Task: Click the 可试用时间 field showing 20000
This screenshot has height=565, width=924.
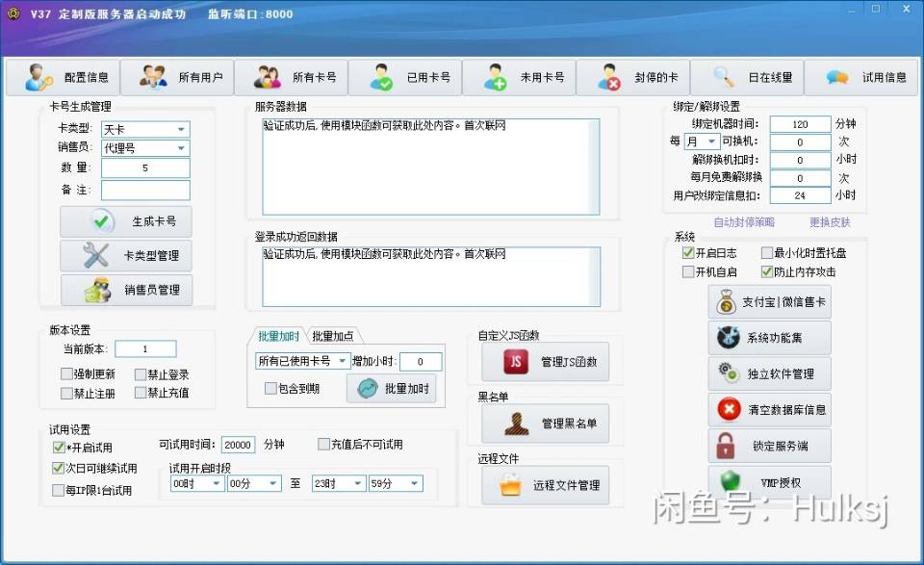Action: click(x=238, y=445)
